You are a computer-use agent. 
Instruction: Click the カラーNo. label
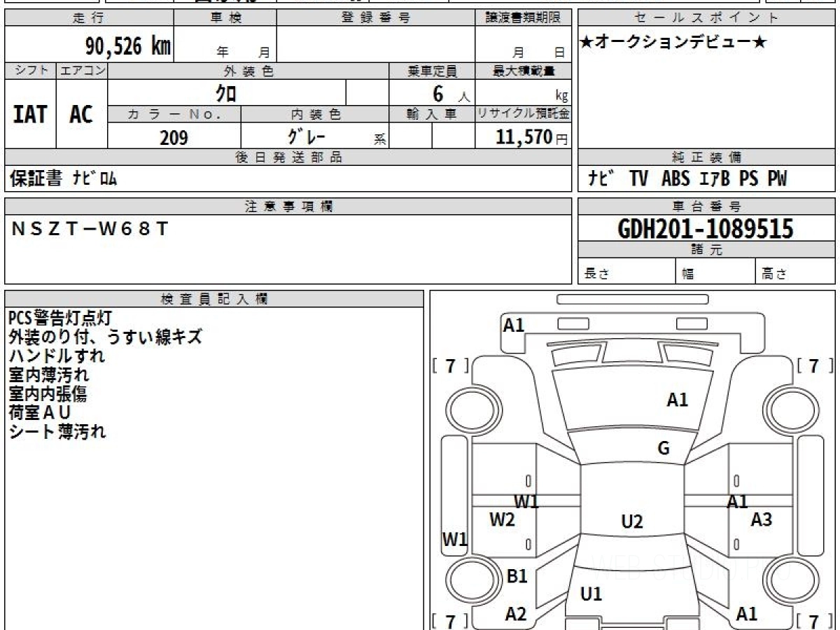click(x=174, y=114)
